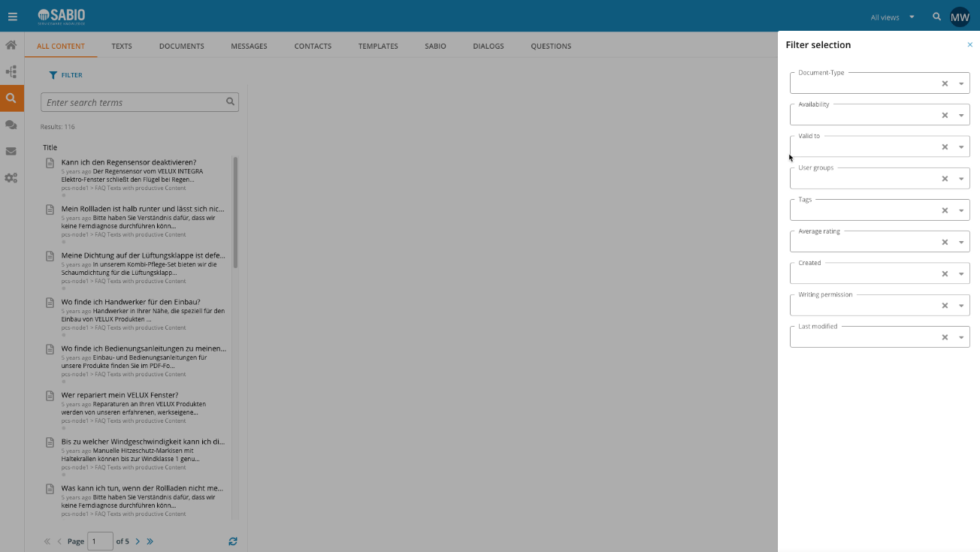Image resolution: width=980 pixels, height=552 pixels.
Task: Clear the Writing permission filter
Action: [x=945, y=306]
